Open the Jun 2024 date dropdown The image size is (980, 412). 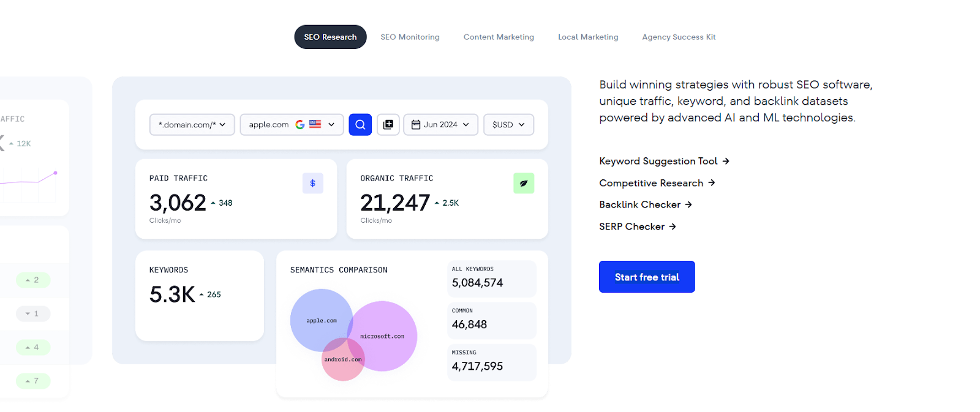(440, 124)
